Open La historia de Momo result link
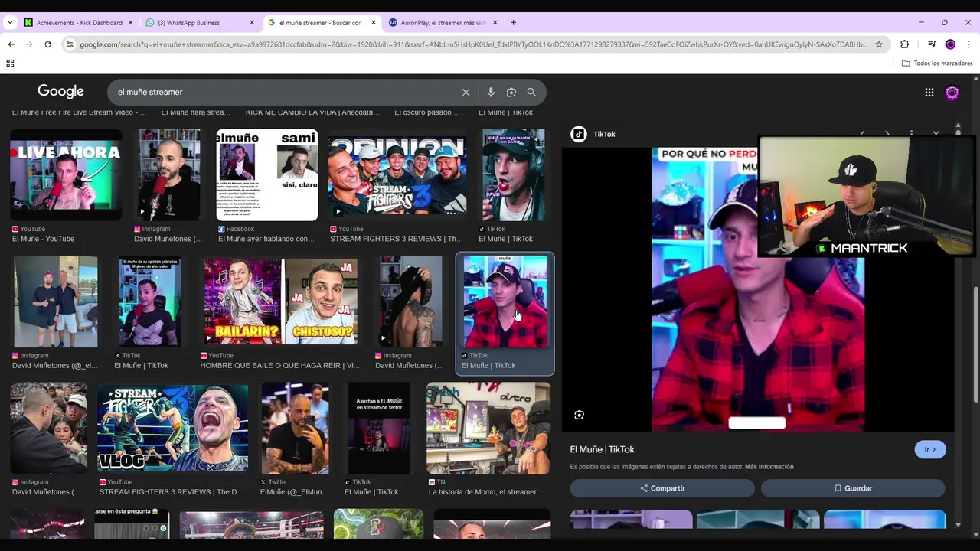The height and width of the screenshot is (551, 980). click(487, 491)
